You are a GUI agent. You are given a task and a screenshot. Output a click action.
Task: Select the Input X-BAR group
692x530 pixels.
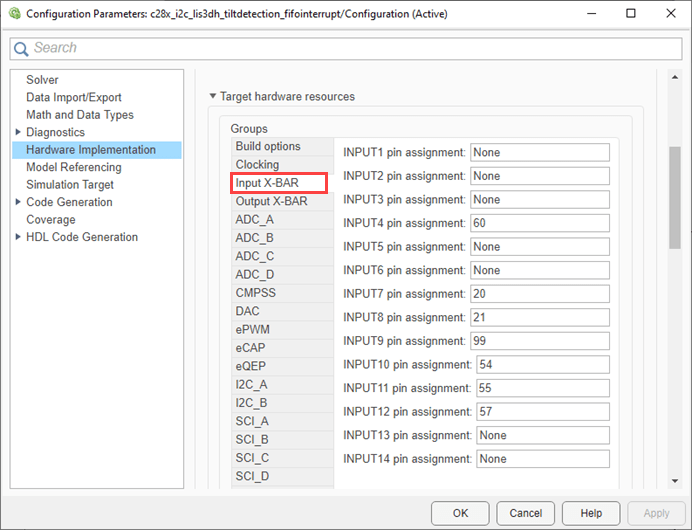coord(267,183)
